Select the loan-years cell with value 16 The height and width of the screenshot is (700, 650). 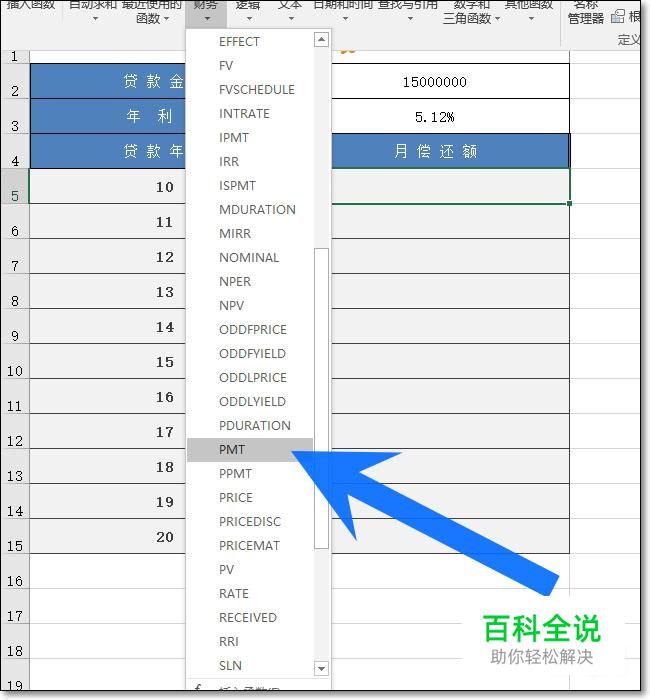coord(108,396)
